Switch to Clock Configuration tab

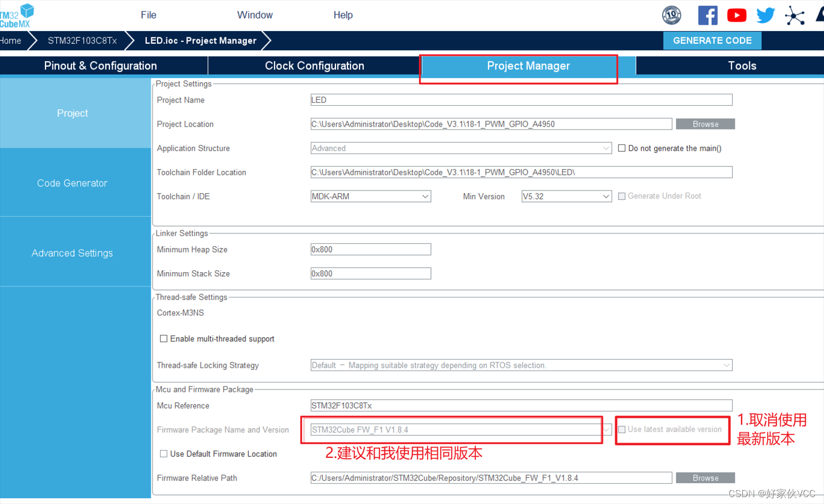[x=314, y=66]
